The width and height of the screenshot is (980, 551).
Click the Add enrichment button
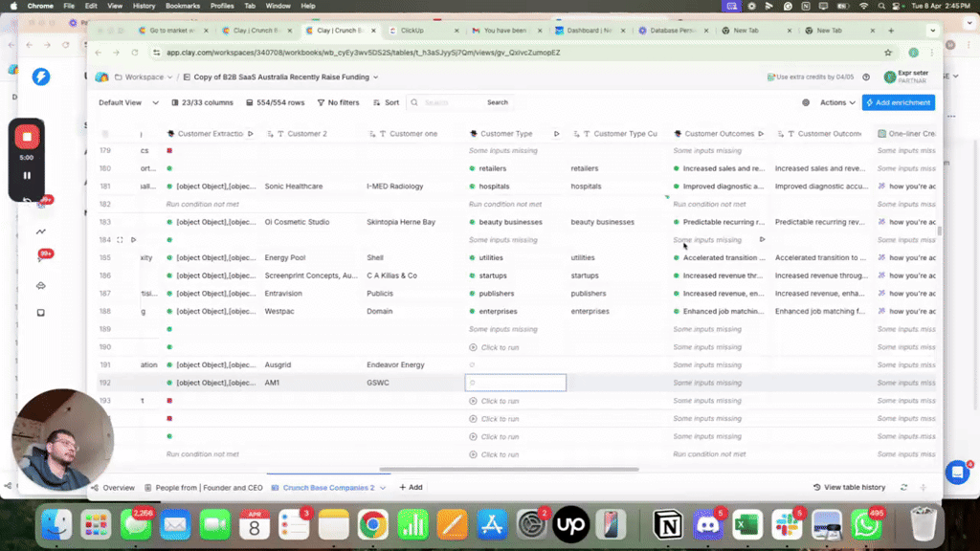coord(898,102)
